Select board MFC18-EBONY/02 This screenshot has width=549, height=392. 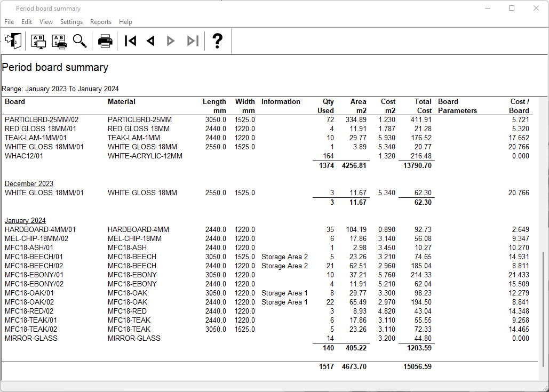pyautogui.click(x=34, y=284)
